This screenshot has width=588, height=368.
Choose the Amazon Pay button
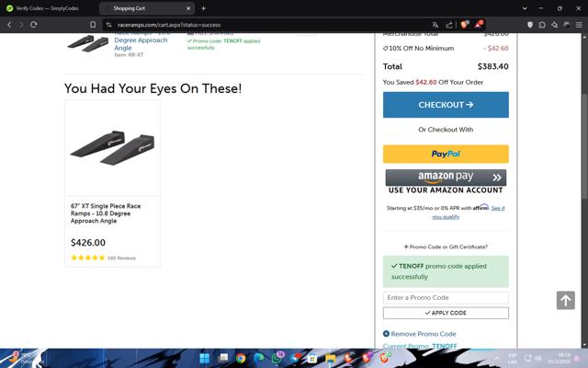[x=446, y=178]
